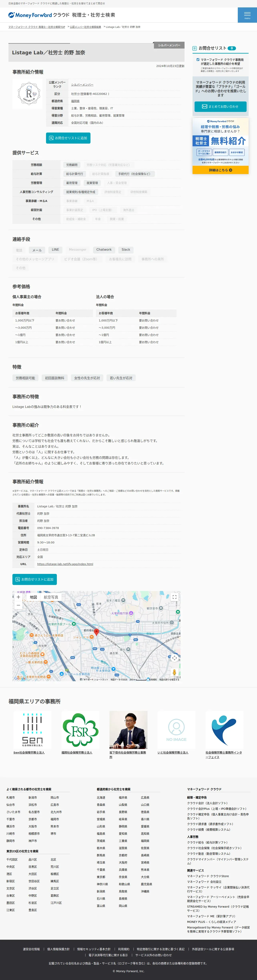Zoom out on the map
Screen dimensions: 257x980
[x=18, y=605]
